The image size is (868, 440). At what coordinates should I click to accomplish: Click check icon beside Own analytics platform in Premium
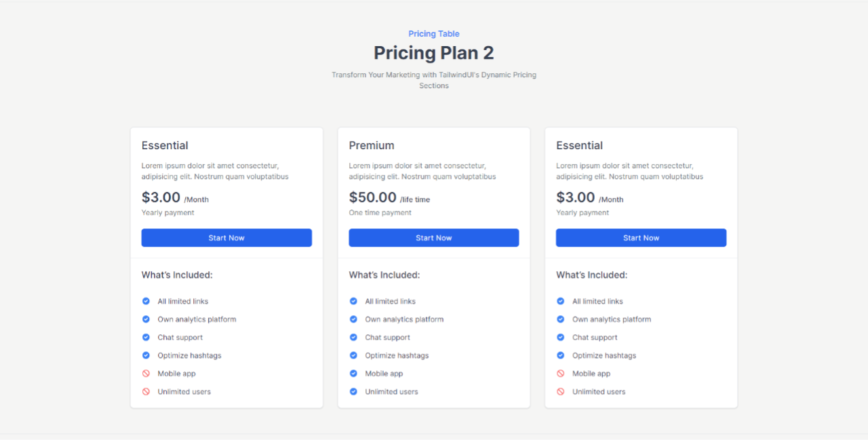tap(353, 319)
